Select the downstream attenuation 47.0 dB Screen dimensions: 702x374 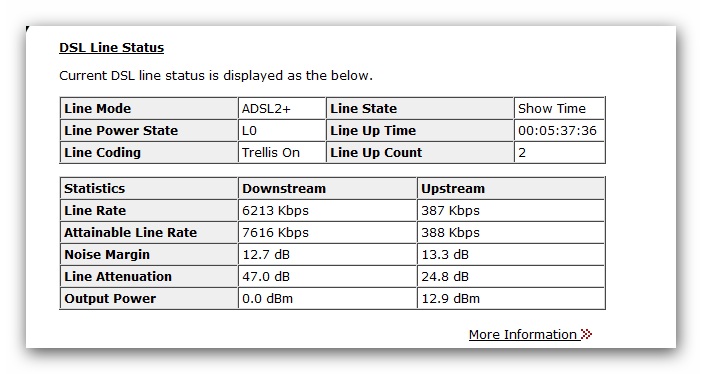[266, 276]
